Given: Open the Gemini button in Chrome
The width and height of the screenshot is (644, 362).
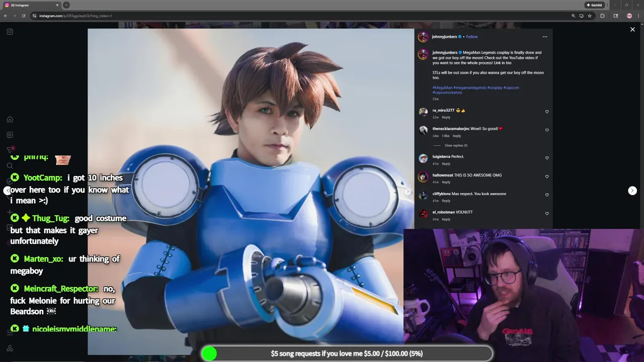Looking at the screenshot, I should point(594,5).
